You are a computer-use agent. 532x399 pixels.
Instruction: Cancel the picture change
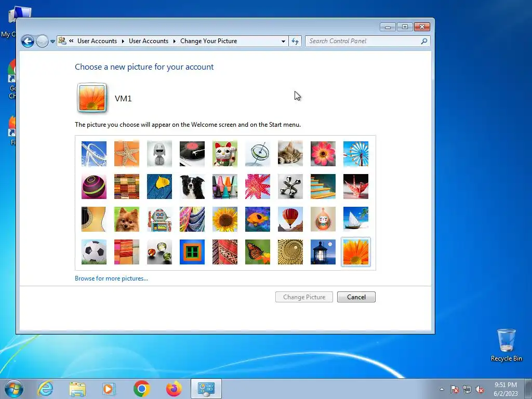[x=356, y=297]
